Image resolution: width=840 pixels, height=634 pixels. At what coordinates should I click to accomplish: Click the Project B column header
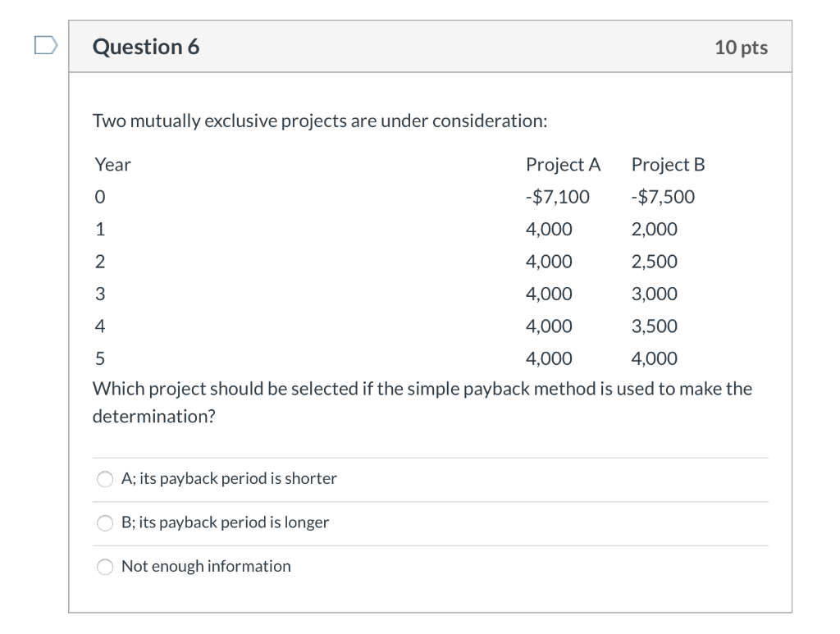coord(667,164)
